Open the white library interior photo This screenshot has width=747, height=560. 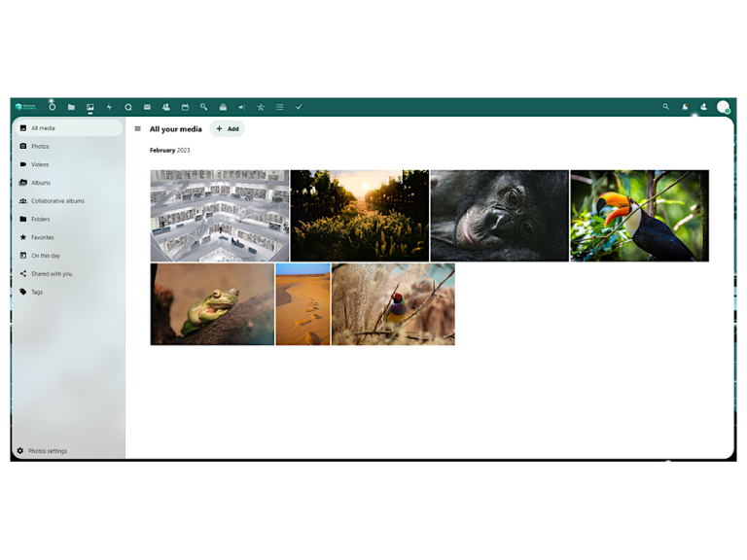[x=220, y=216]
